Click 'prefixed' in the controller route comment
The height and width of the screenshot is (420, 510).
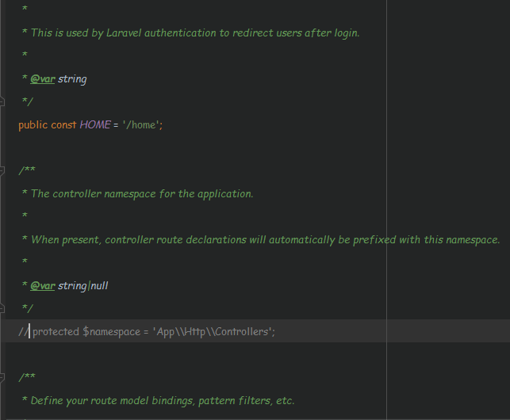[375, 239]
